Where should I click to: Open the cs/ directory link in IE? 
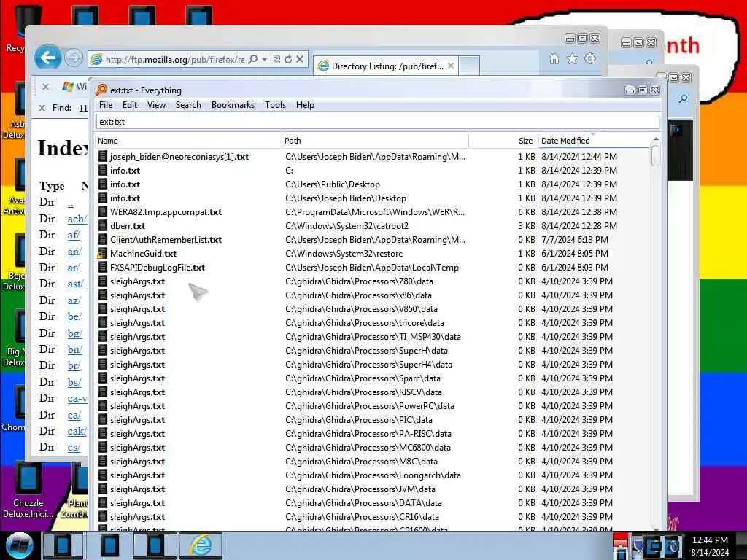tap(74, 447)
